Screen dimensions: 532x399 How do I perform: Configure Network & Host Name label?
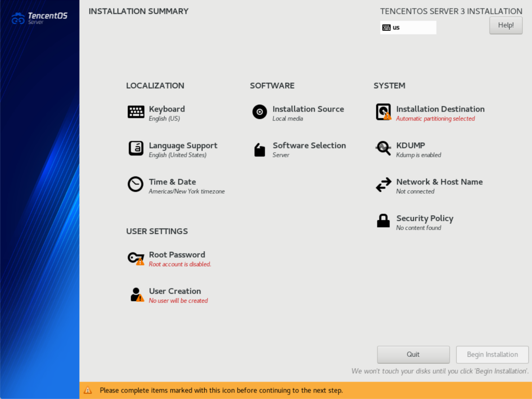439,182
